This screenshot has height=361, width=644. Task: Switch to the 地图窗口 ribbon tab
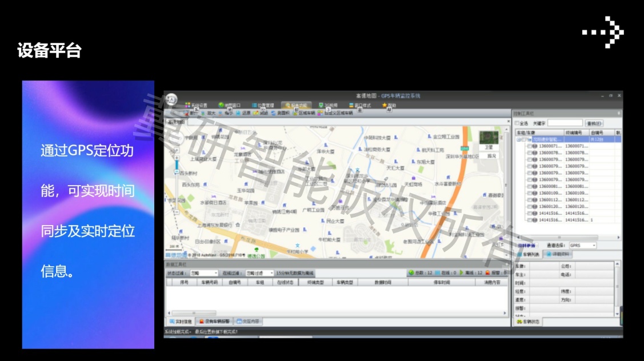pos(230,105)
